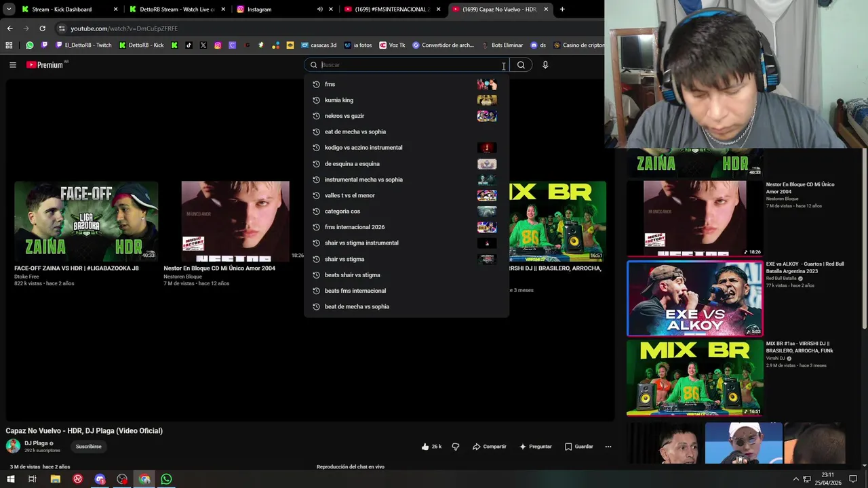The width and height of the screenshot is (868, 488).
Task: Open Bots Eliminar bookmark
Action: 502,45
